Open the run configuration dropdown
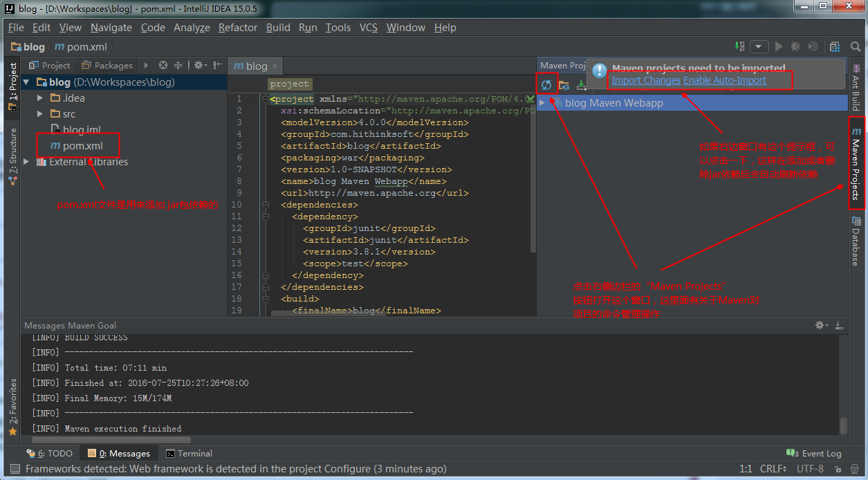The image size is (868, 480). [x=759, y=47]
